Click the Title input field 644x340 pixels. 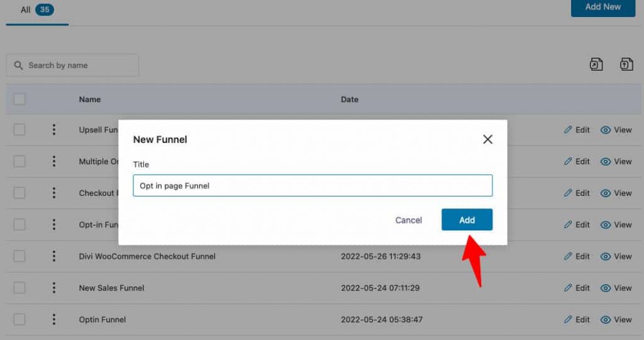coord(313,185)
